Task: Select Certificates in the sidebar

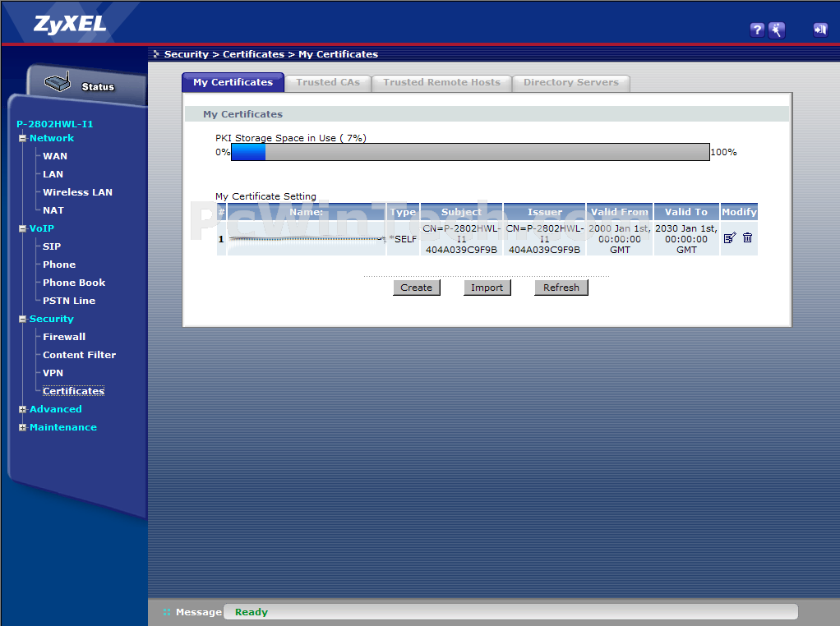Action: coord(73,391)
